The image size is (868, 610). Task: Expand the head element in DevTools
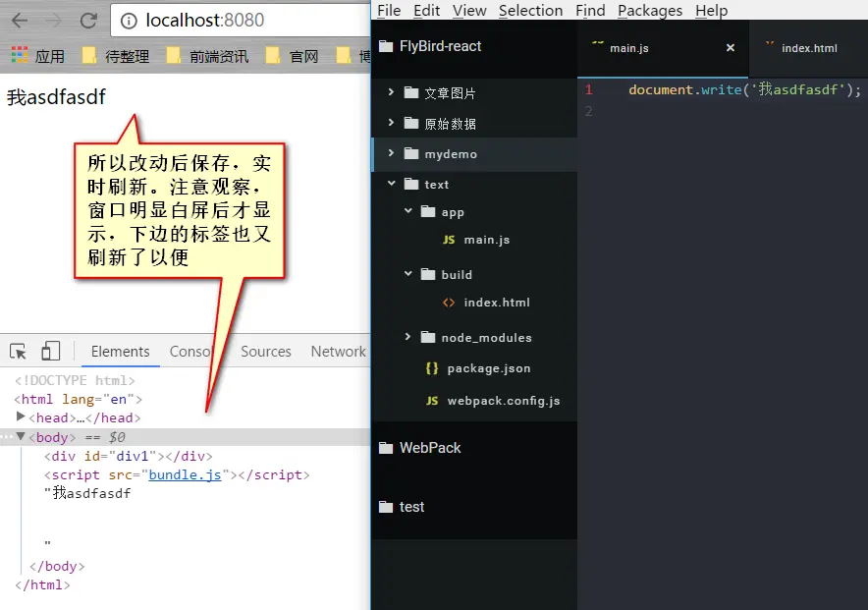pos(21,416)
